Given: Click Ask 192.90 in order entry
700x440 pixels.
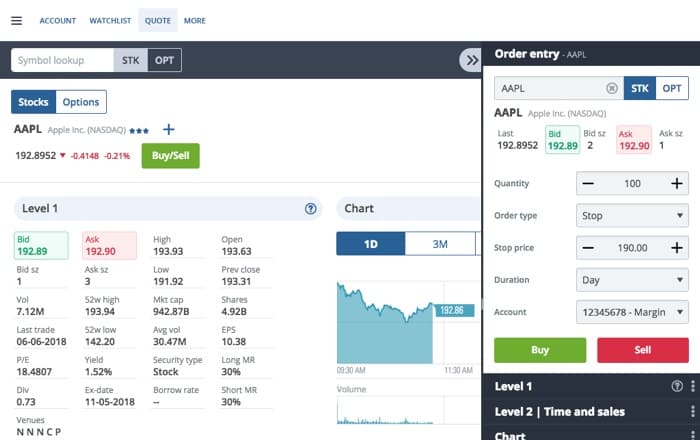Looking at the screenshot, I should [x=634, y=140].
